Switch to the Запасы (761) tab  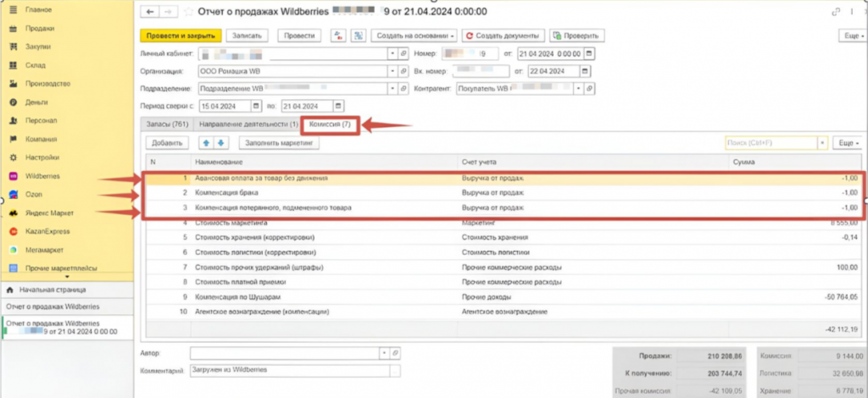tap(166, 124)
